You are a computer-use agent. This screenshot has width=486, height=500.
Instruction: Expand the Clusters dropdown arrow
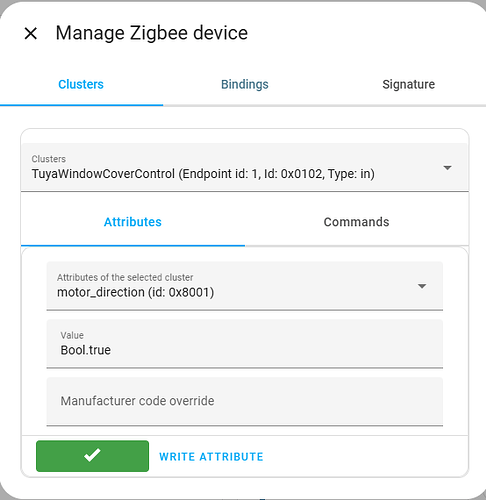point(447,168)
